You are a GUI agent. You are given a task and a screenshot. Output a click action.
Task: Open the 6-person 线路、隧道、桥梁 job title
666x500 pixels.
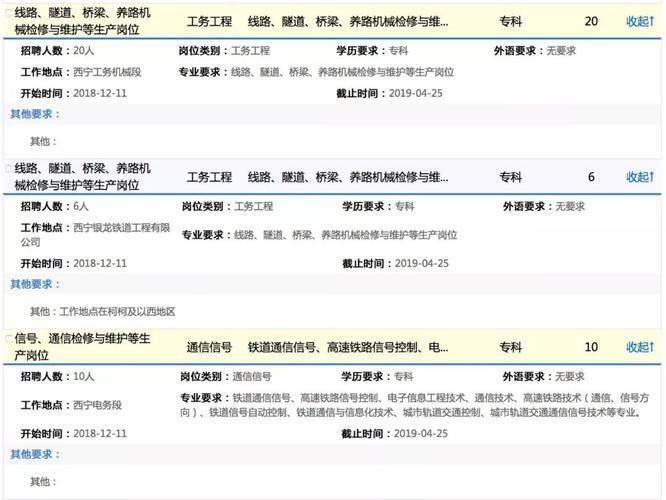tap(82, 177)
